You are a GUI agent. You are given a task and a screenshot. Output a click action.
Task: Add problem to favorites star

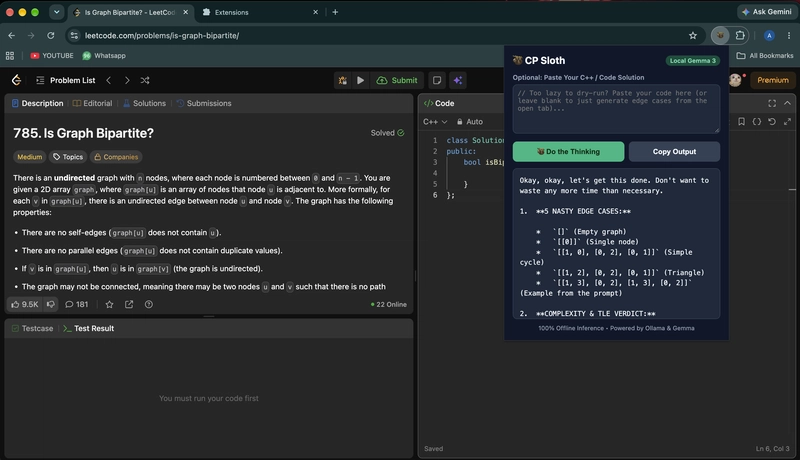109,304
